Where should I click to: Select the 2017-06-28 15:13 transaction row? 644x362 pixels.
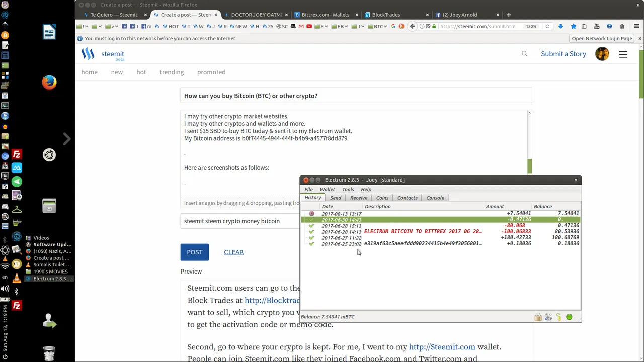point(440,226)
